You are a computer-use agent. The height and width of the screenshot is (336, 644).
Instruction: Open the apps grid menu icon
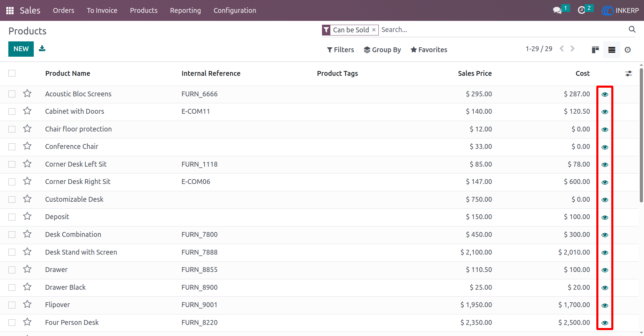[10, 10]
